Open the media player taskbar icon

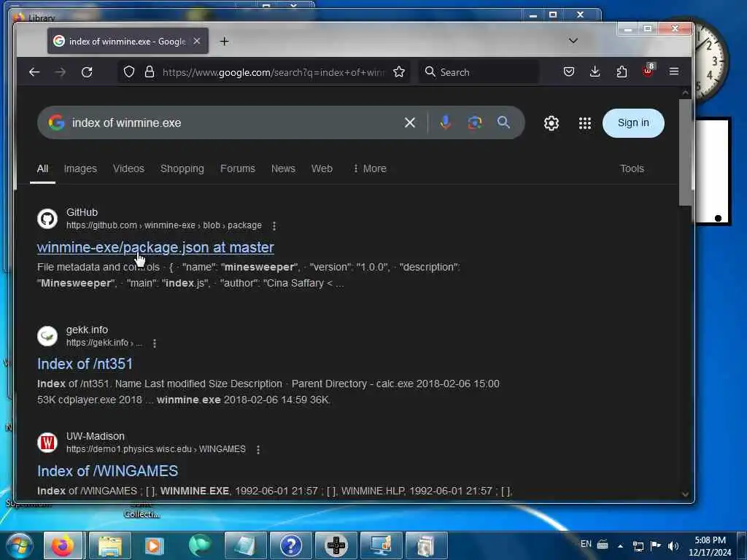154,545
